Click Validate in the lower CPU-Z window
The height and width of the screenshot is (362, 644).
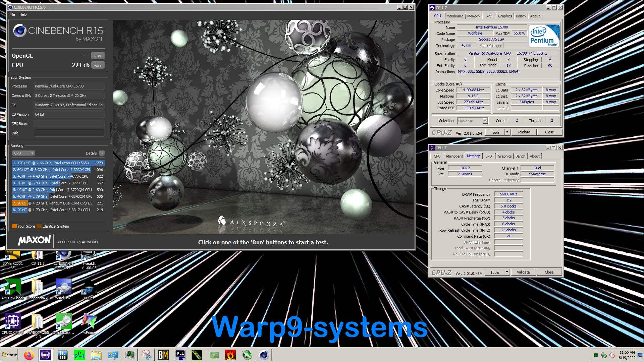coord(523,273)
